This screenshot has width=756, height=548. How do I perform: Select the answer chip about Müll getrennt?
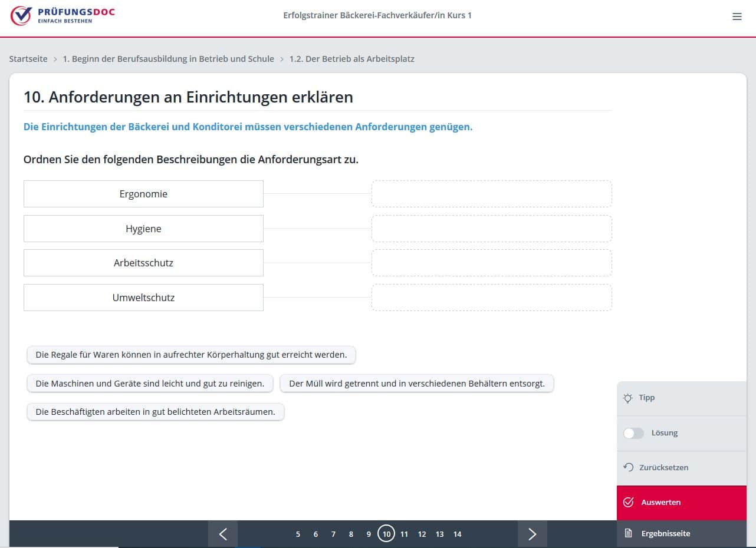[x=416, y=384]
